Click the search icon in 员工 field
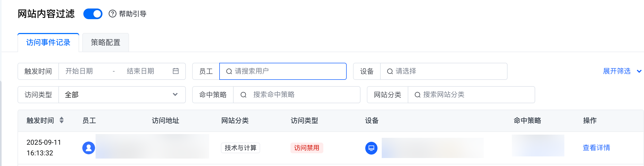644x166 pixels. 229,71
